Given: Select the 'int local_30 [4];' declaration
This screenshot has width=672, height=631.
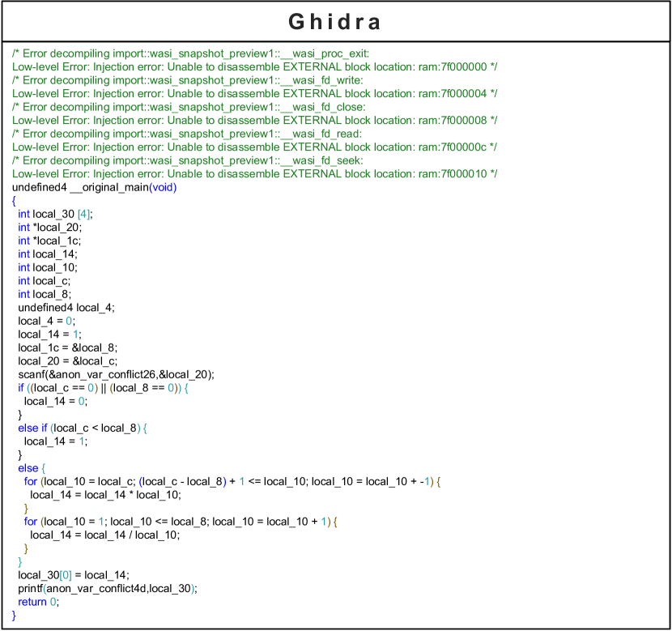Looking at the screenshot, I should [55, 214].
